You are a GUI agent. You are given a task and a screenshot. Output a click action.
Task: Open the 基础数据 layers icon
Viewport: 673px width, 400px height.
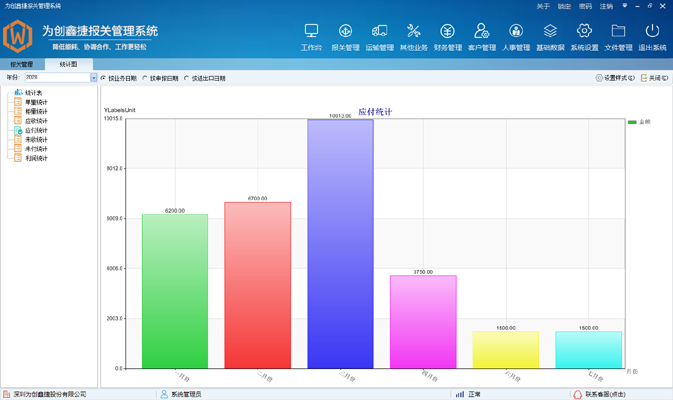[550, 32]
